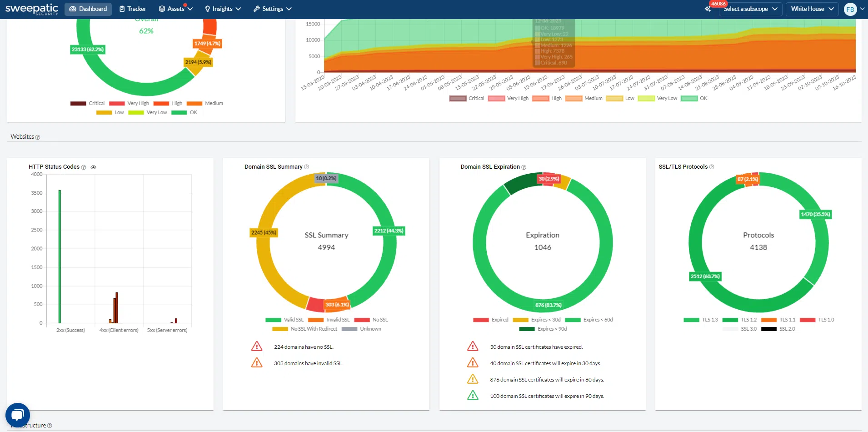Click the No SSL With Redirect legend swatch

(280, 329)
